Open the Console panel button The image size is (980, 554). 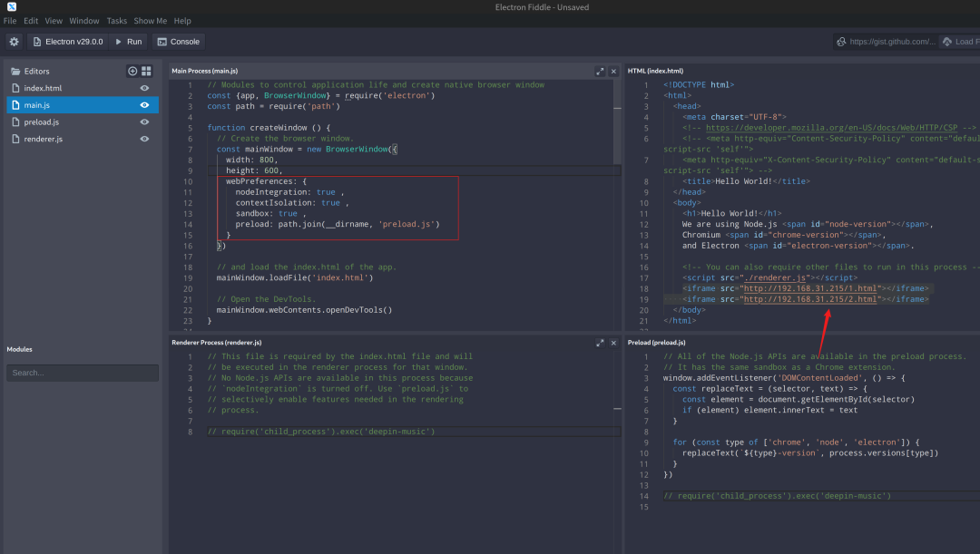click(178, 42)
